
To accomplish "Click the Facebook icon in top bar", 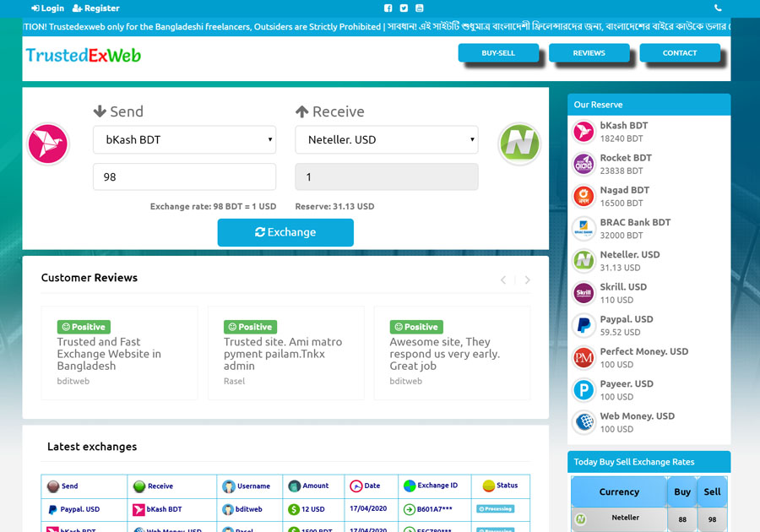I will pos(388,8).
